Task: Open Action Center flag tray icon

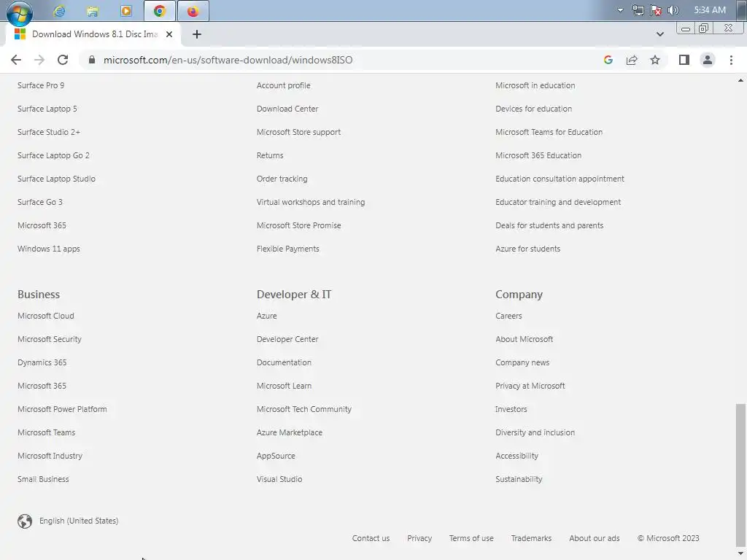Action: pos(656,10)
